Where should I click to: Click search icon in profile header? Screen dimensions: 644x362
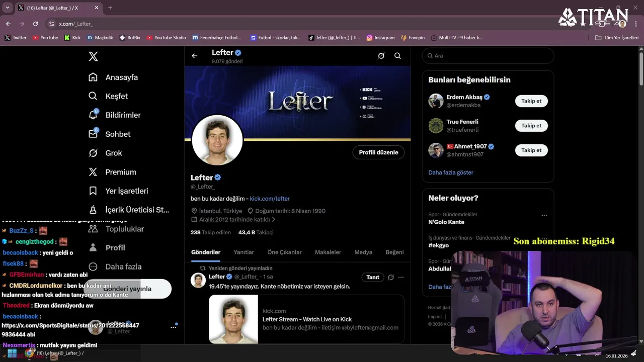coord(397,56)
